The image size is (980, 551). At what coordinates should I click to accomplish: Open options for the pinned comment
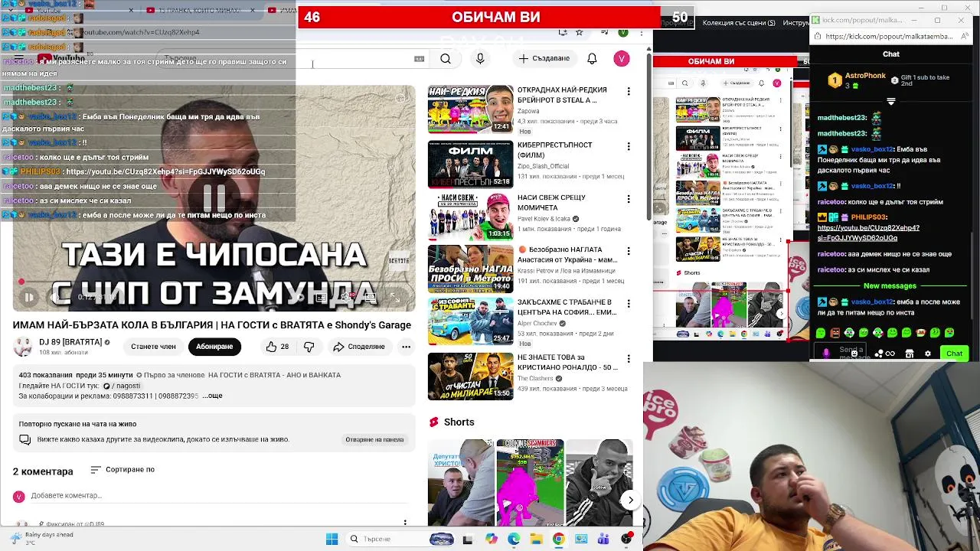coord(405,523)
